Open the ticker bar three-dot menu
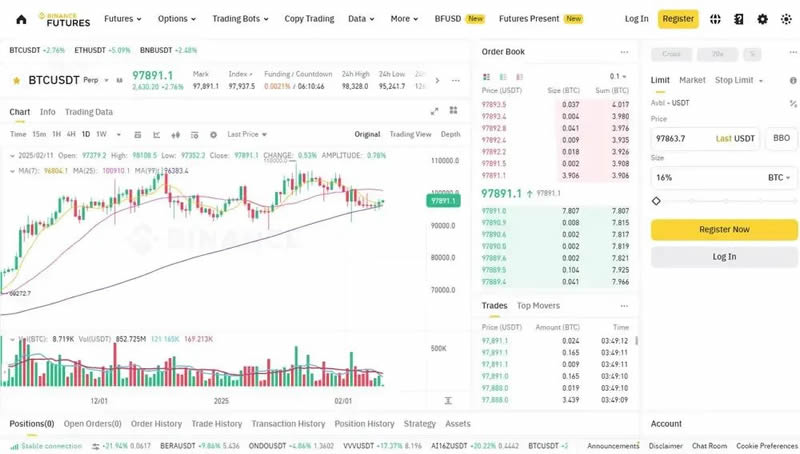Image resolution: width=800 pixels, height=454 pixels. [x=456, y=81]
